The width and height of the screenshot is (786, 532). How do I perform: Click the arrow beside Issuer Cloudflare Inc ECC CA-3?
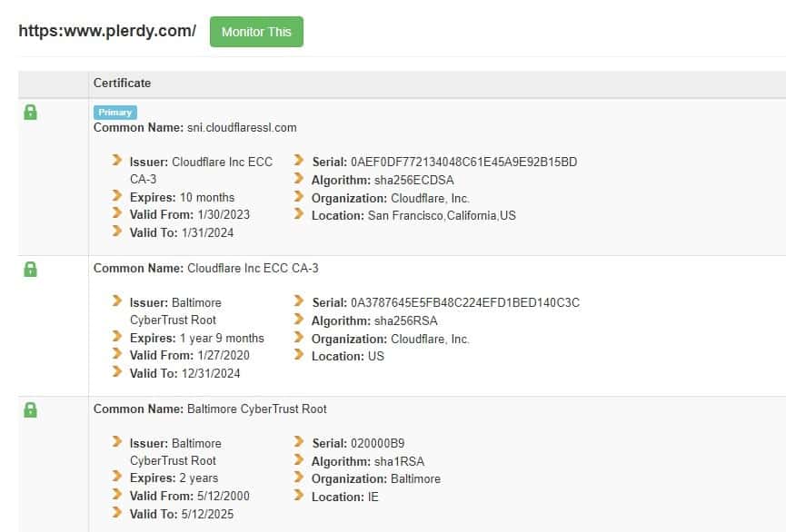point(117,161)
